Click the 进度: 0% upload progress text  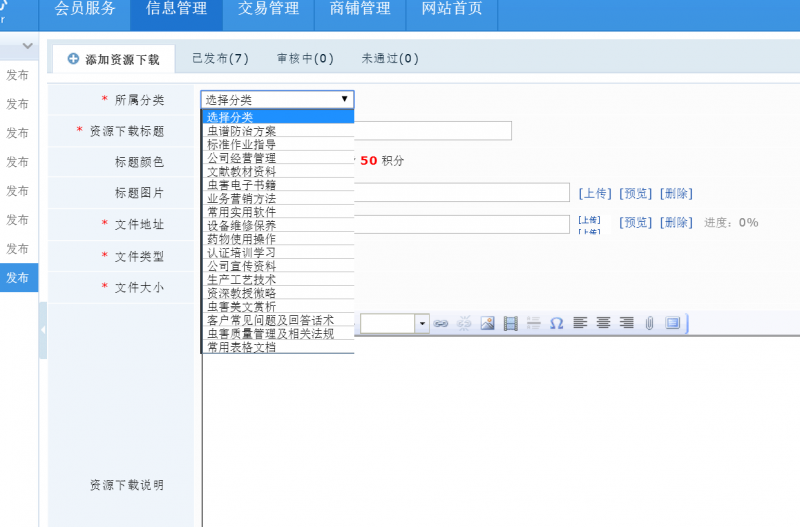pyautogui.click(x=731, y=222)
